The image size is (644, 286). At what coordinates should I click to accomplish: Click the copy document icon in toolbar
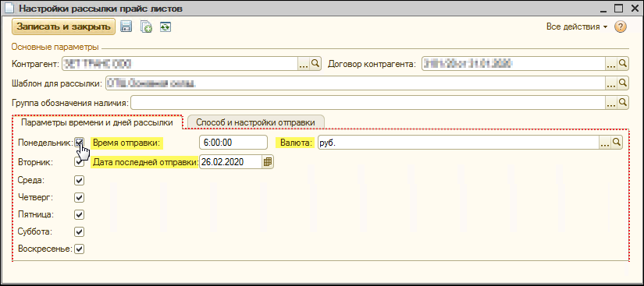tap(146, 27)
